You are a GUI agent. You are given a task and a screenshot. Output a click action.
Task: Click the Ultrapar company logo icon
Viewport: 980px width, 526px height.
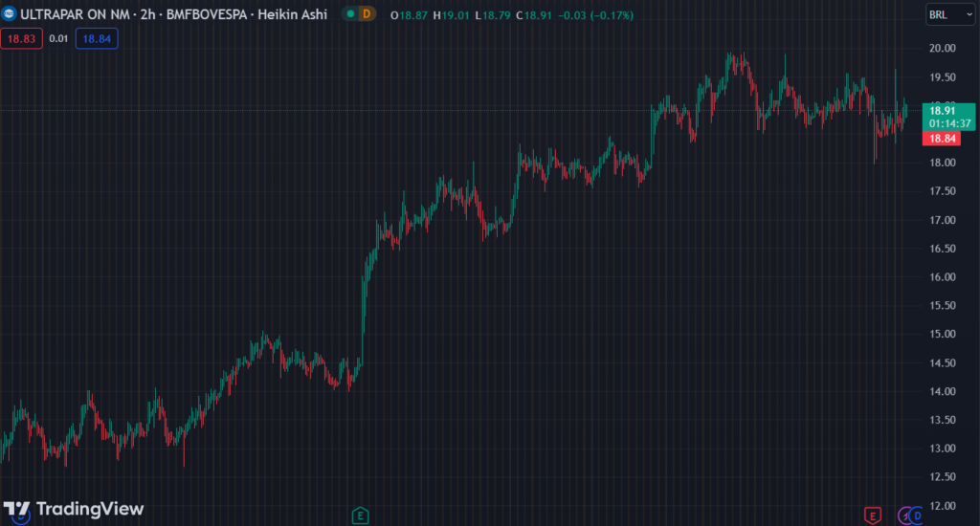(9, 13)
